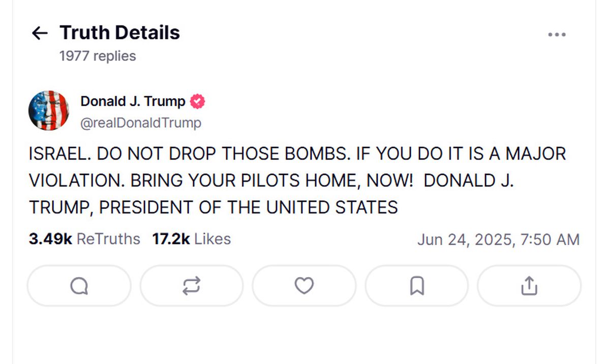The image size is (610, 364).
Task: View the 3.49k ReTruths list
Action: (84, 239)
